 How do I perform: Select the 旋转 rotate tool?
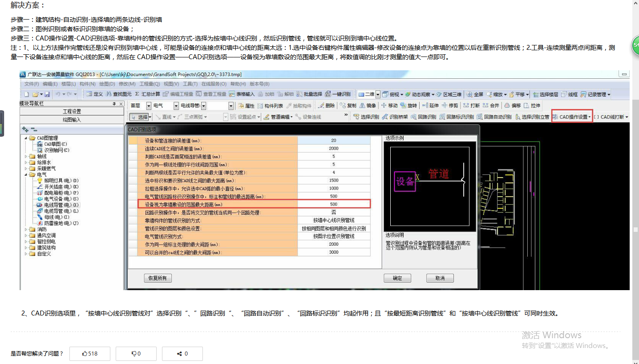(x=409, y=105)
